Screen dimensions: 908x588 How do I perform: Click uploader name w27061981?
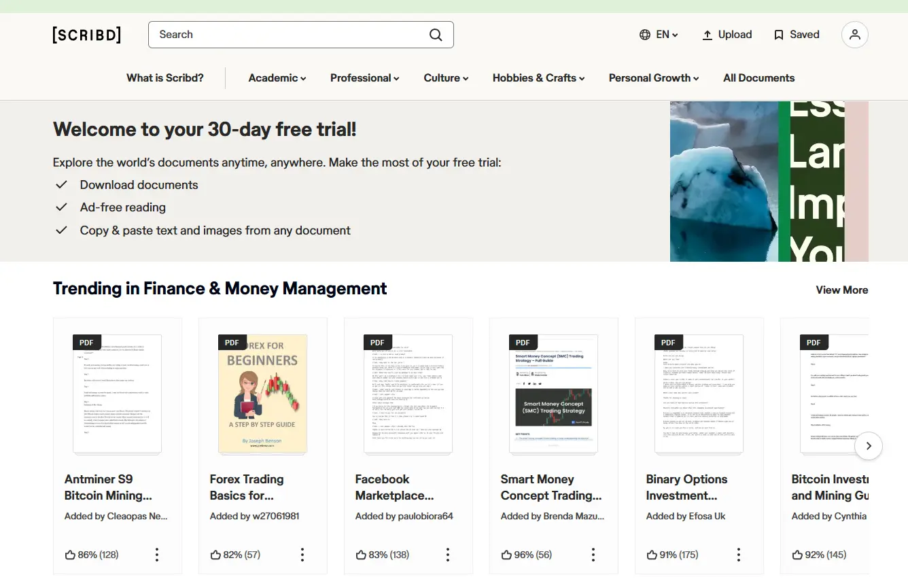(x=276, y=516)
